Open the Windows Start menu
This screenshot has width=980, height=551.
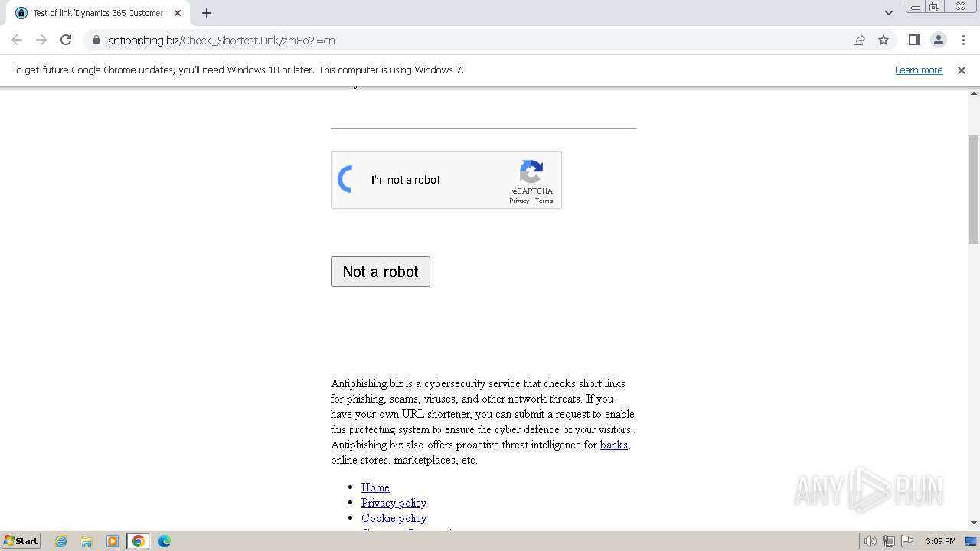coord(21,541)
